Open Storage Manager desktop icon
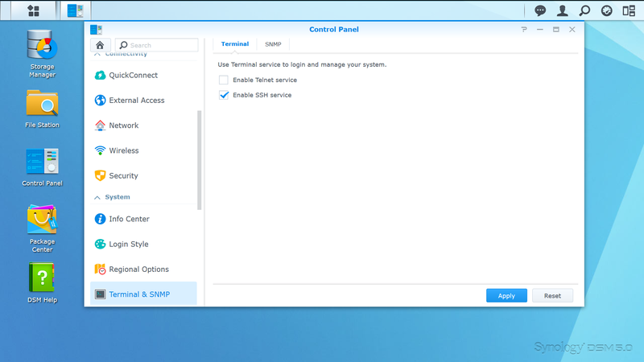Screen dimensions: 644x362 pos(42,53)
